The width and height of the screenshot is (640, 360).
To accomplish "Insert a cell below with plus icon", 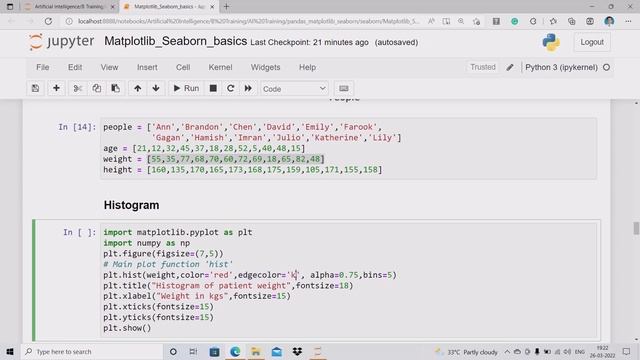I will (56, 88).
